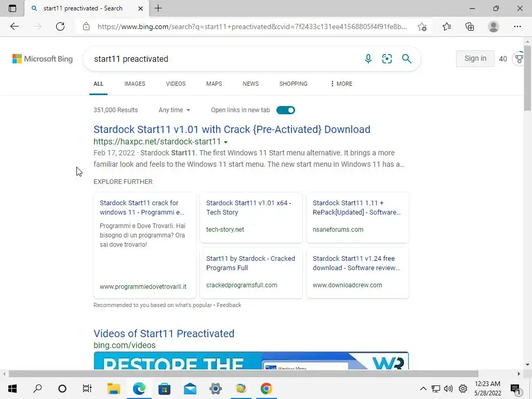Open a new tab with plus icon

pyautogui.click(x=158, y=8)
